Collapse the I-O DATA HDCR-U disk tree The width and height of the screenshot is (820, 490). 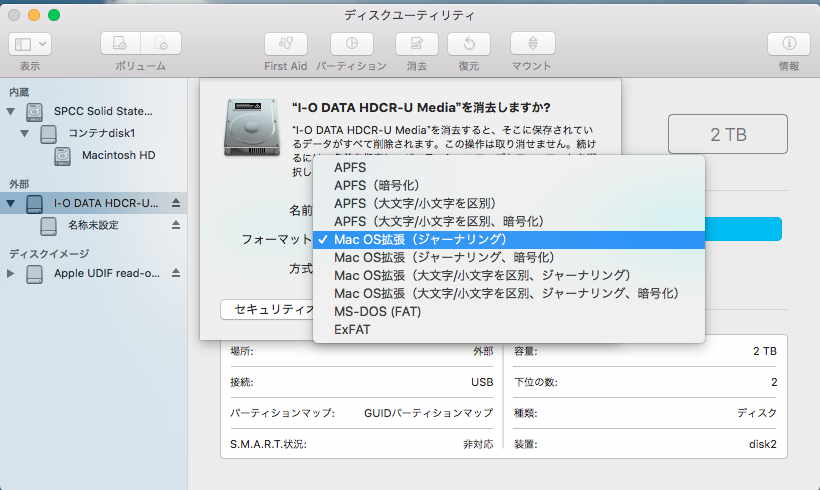(x=10, y=203)
